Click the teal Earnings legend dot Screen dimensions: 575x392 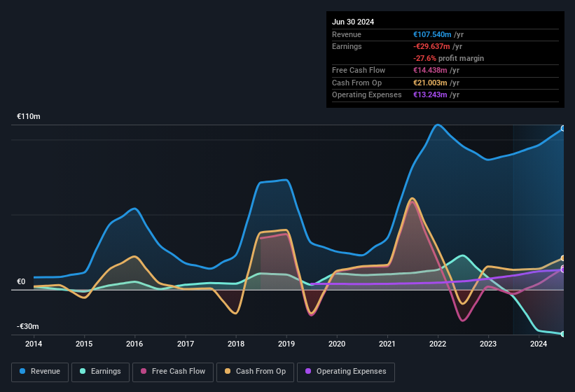click(x=83, y=371)
